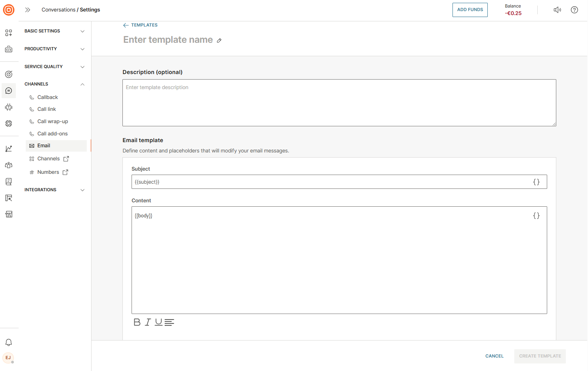The width and height of the screenshot is (588, 371).
Task: Open the speaker sound settings
Action: click(x=557, y=10)
